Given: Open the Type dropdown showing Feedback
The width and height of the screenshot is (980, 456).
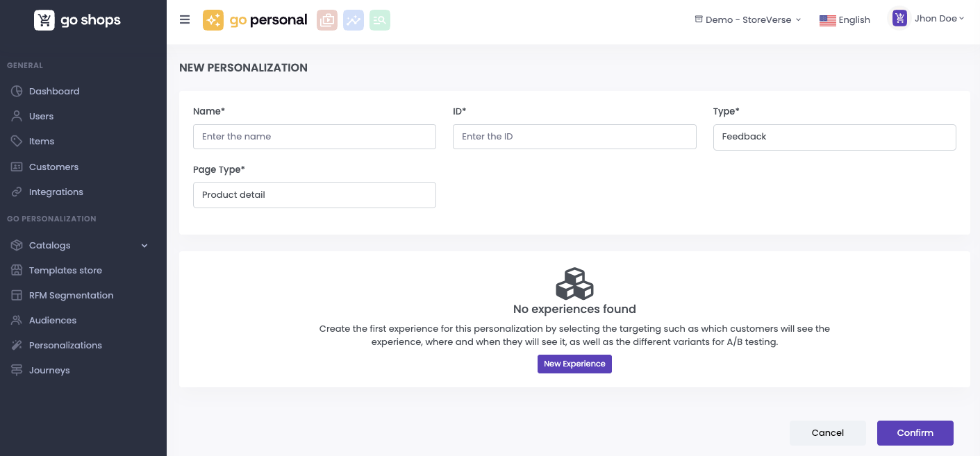Looking at the screenshot, I should pyautogui.click(x=834, y=137).
